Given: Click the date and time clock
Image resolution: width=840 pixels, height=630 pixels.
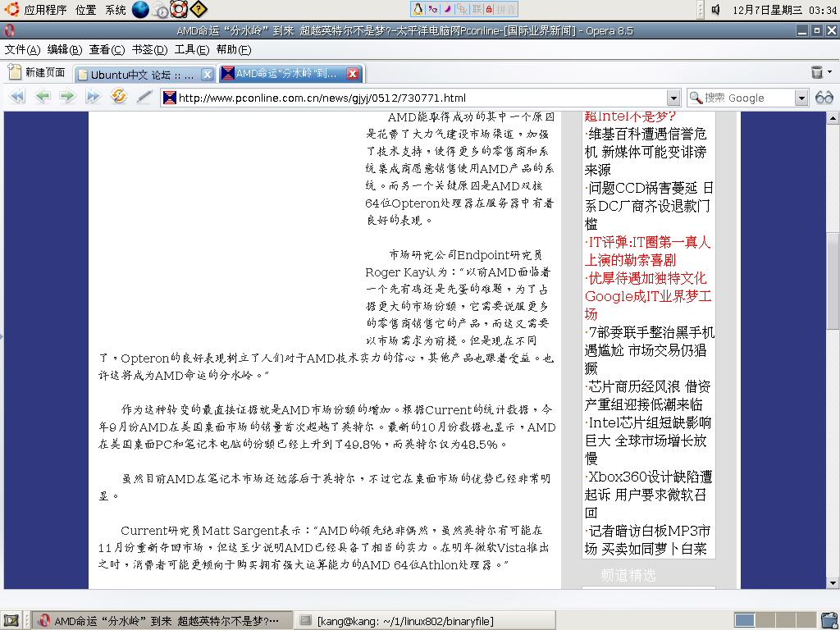Looking at the screenshot, I should point(784,10).
